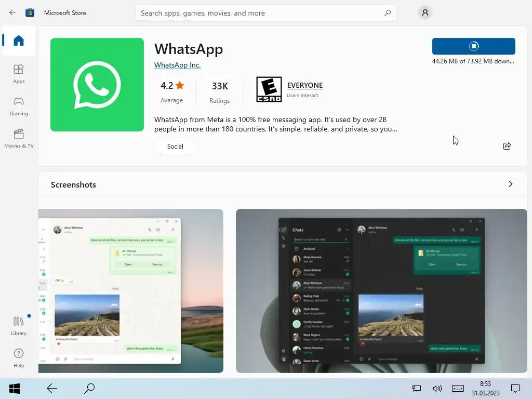Click the WhatsApp green app logo
This screenshot has height=399, width=532.
click(97, 85)
